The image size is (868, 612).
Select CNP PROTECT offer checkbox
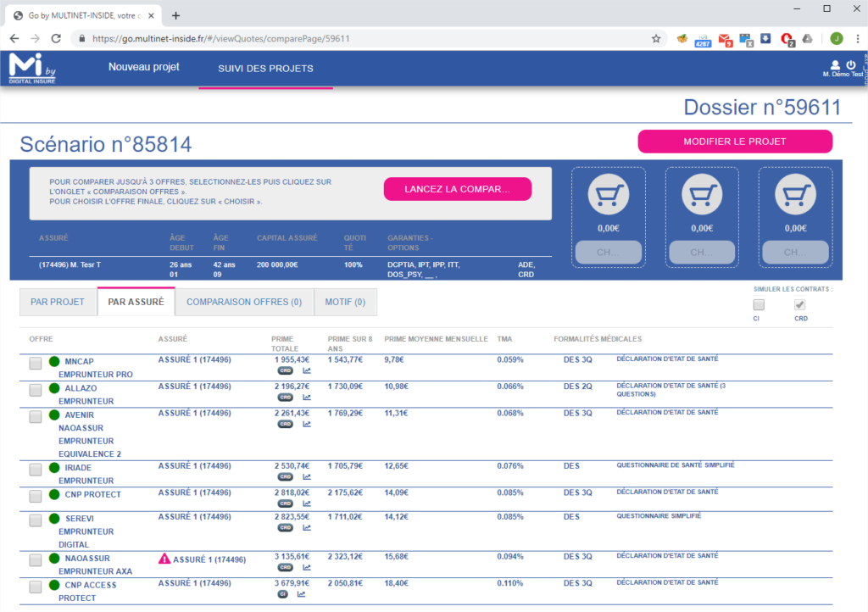click(36, 497)
